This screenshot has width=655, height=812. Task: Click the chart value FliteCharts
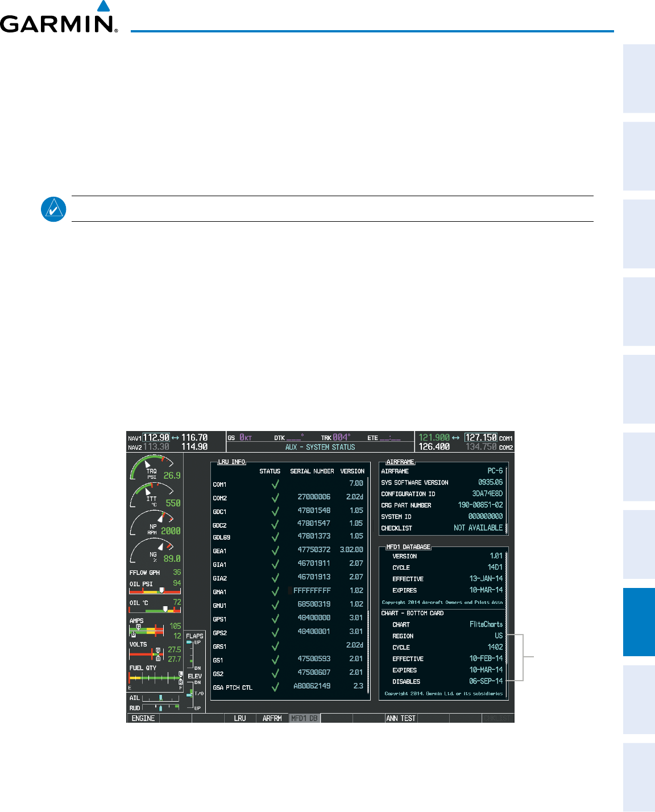[x=486, y=624]
